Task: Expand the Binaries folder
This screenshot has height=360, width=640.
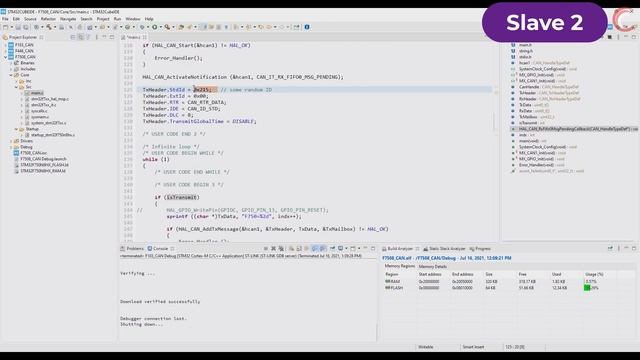Action: tap(11, 63)
